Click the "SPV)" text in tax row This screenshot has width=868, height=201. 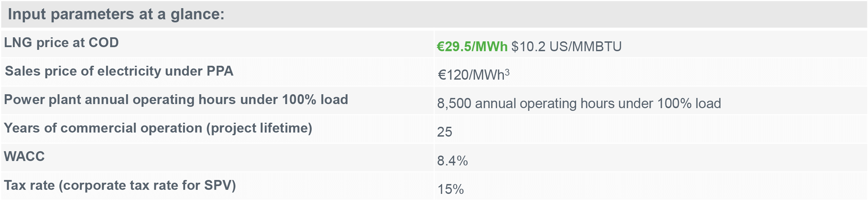click(220, 185)
